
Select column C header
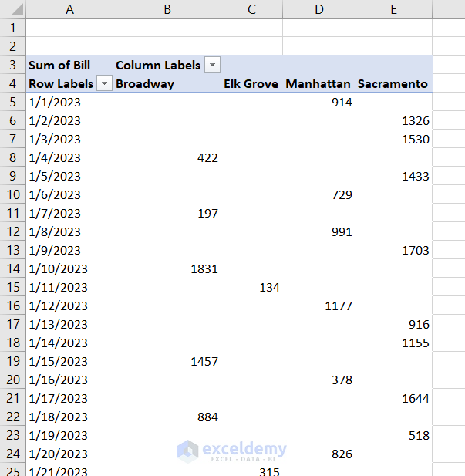251,9
